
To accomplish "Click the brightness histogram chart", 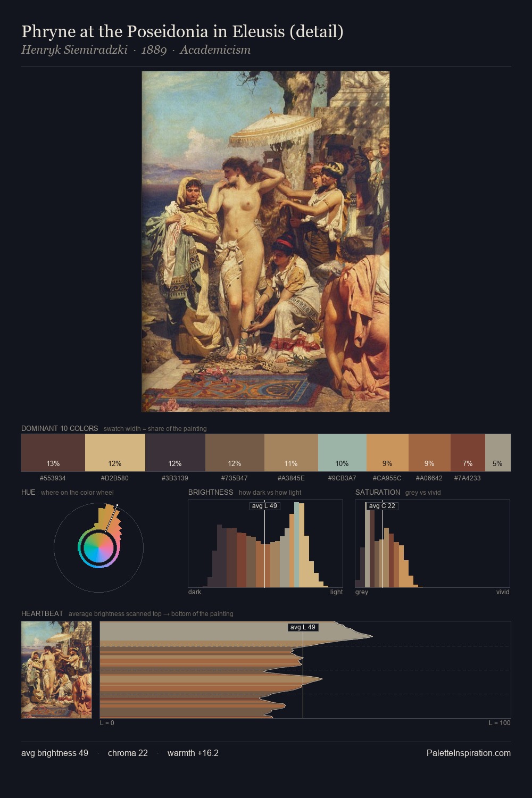I will point(265,544).
